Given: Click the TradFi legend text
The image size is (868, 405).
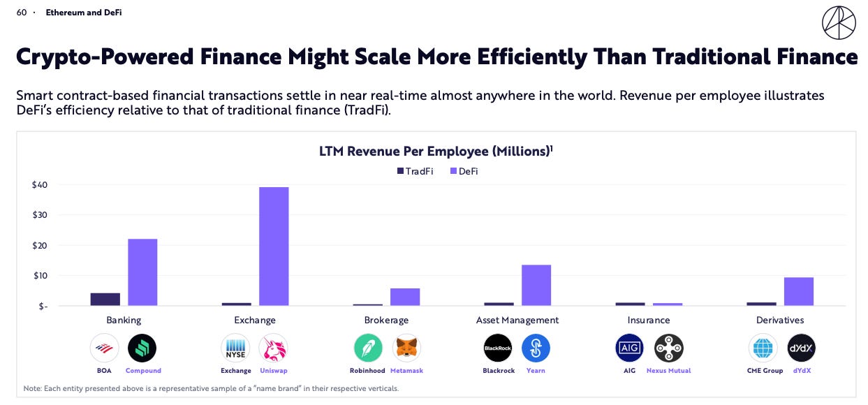Looking at the screenshot, I should point(420,171).
